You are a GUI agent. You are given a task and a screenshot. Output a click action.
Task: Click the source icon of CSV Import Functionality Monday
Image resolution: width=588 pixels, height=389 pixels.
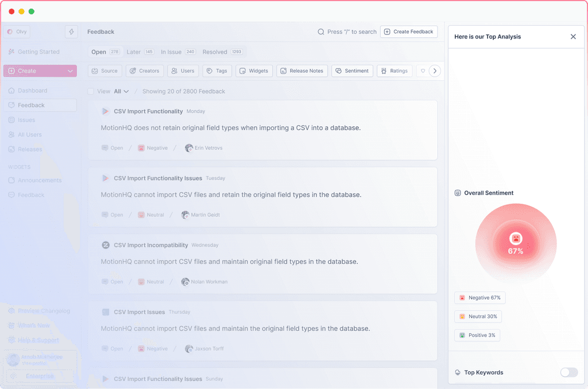click(x=106, y=111)
